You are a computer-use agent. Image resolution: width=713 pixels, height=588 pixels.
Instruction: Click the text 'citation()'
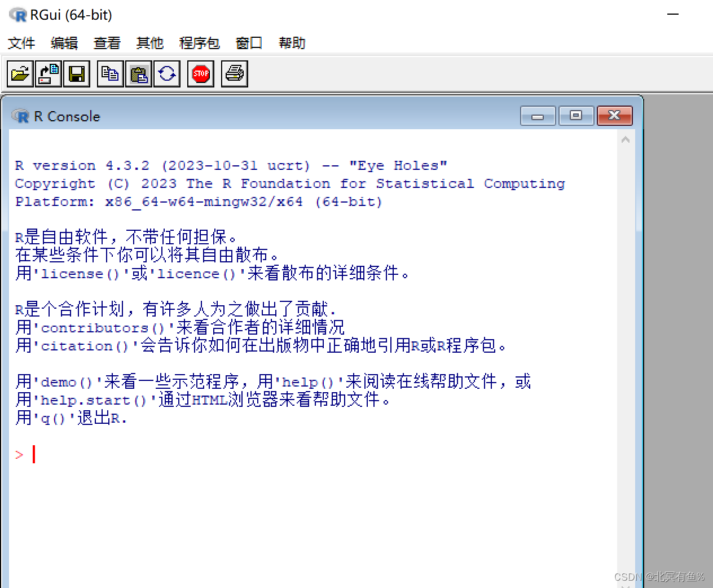click(x=86, y=346)
